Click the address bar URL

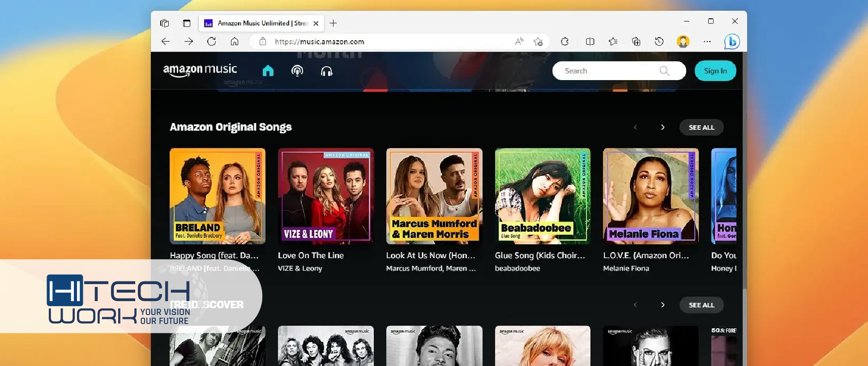pos(320,42)
